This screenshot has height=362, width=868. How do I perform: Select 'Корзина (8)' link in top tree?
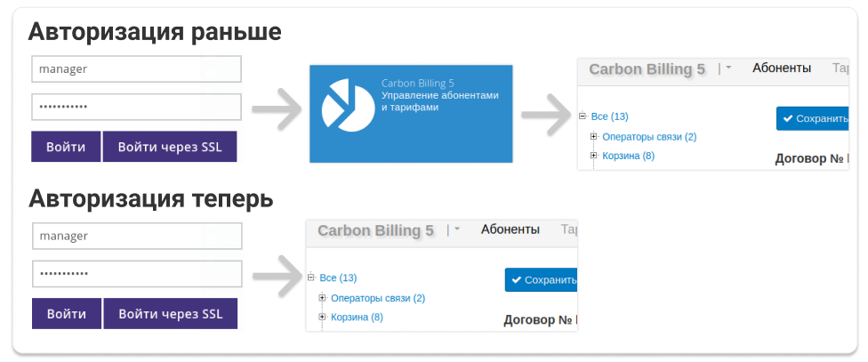click(x=628, y=156)
